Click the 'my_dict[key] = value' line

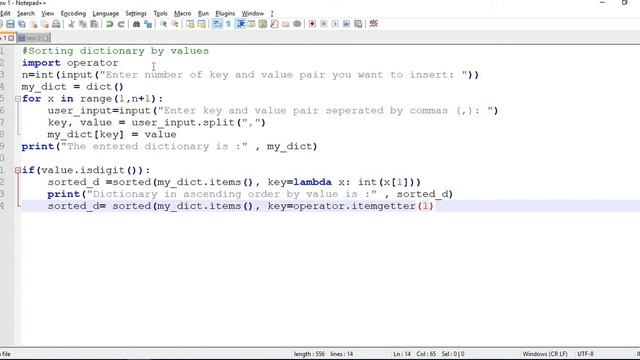point(112,135)
